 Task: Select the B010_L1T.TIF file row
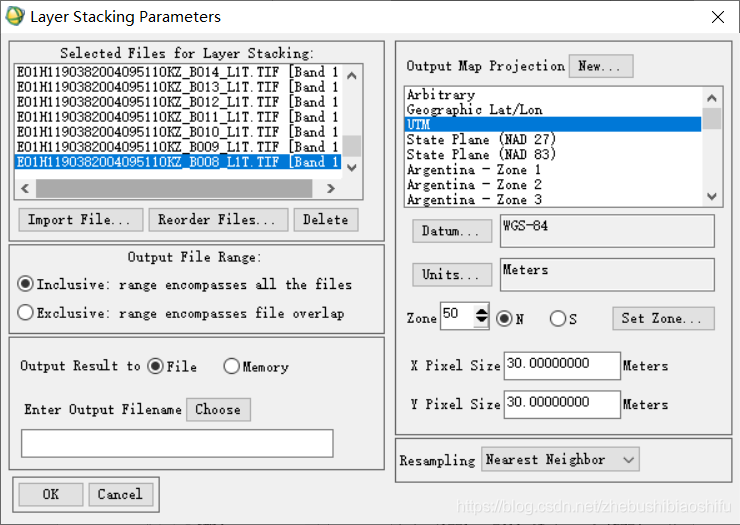(178, 132)
